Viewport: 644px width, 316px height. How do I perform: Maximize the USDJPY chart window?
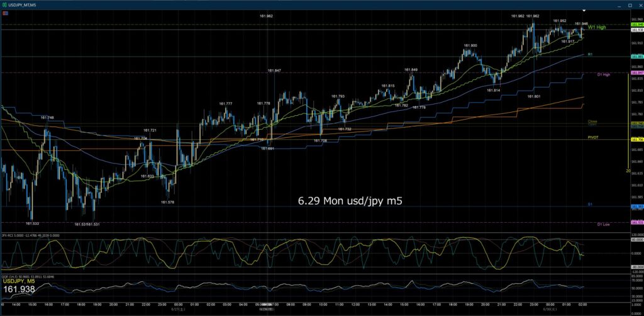pos(630,4)
